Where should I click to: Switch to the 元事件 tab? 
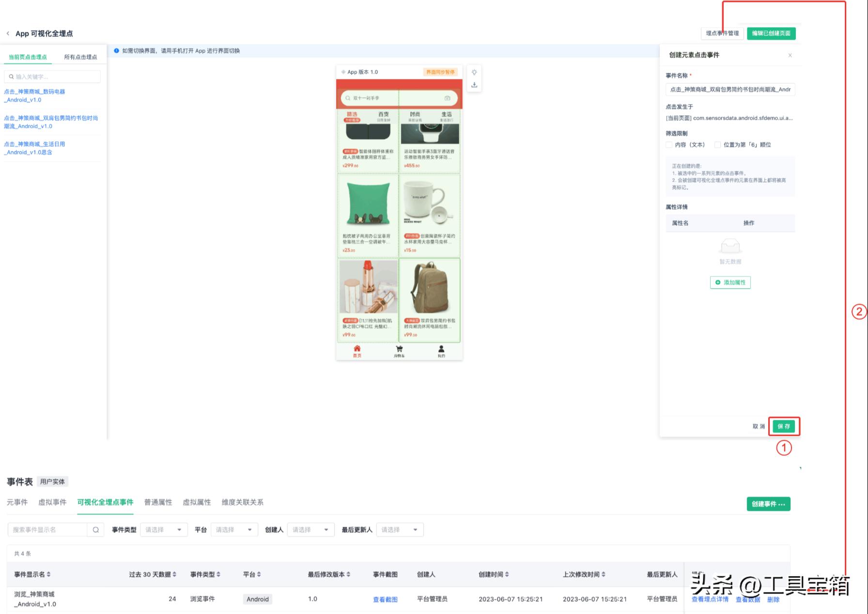click(x=18, y=503)
